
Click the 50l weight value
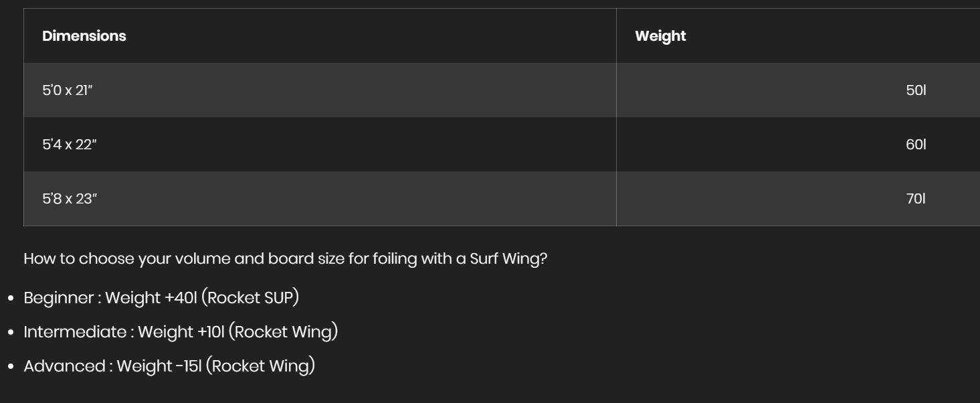(916, 90)
